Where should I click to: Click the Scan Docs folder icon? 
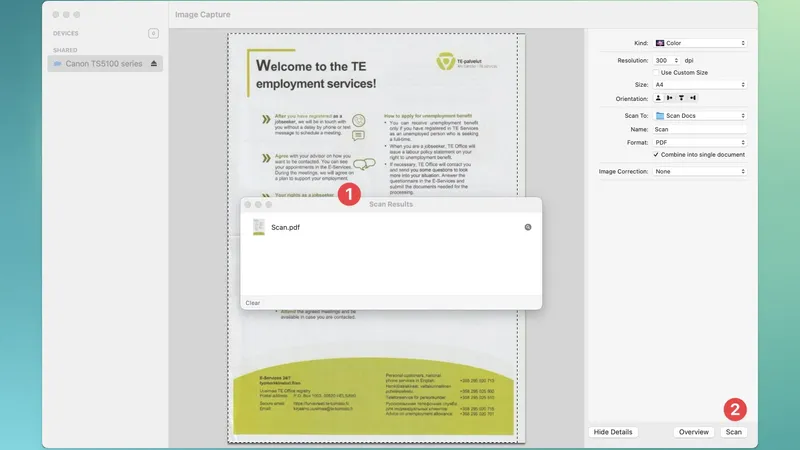(660, 116)
